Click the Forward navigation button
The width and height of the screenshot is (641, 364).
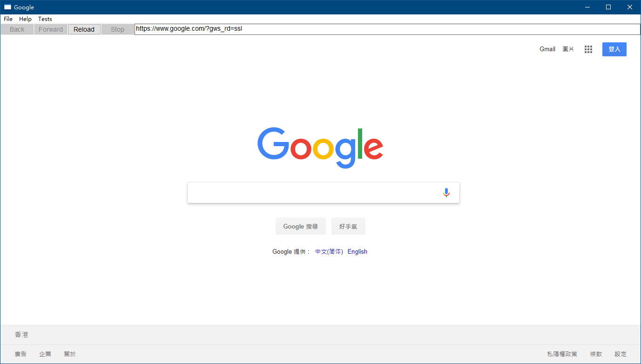(51, 29)
